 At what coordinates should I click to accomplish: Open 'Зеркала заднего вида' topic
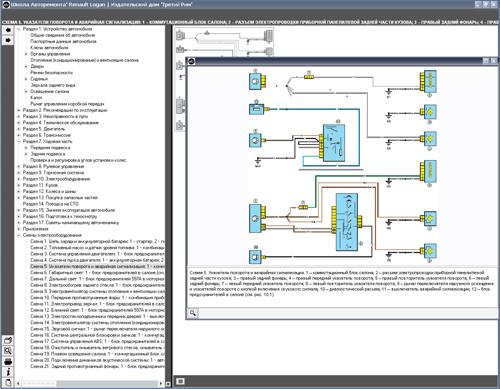53,85
